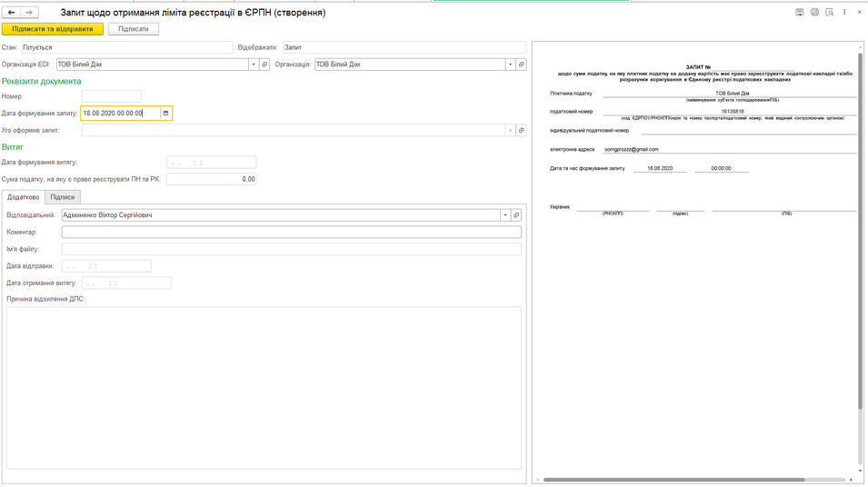
Task: Click the save icon in top-right toolbar
Action: 800,13
